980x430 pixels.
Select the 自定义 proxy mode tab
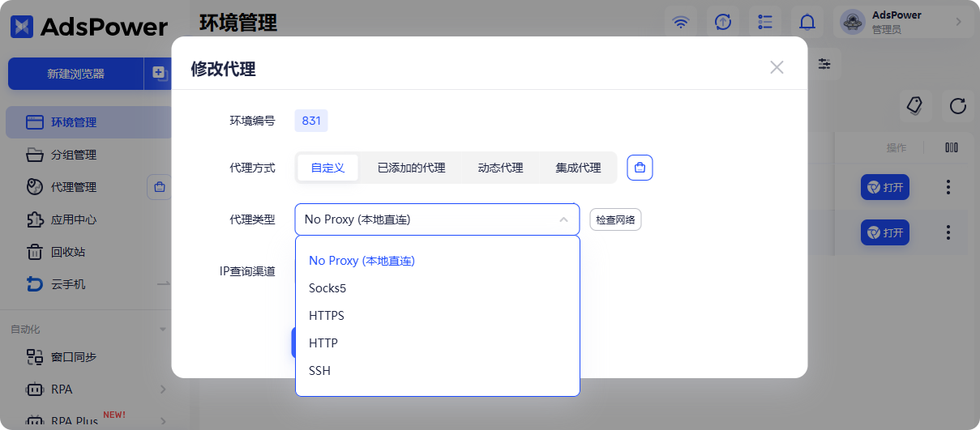click(328, 168)
